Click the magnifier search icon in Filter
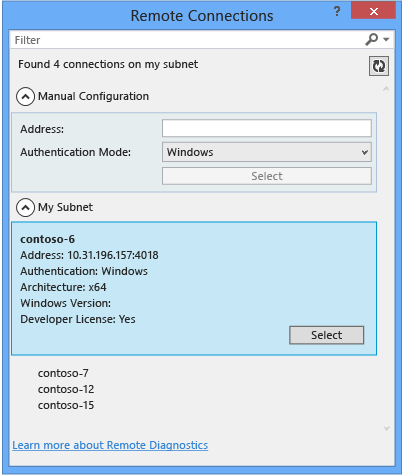Screen dimensions: 402x476 pos(371,39)
